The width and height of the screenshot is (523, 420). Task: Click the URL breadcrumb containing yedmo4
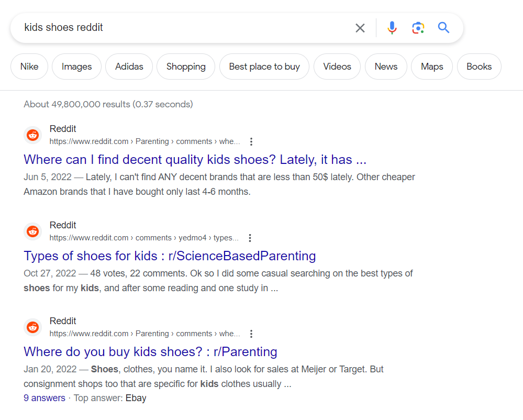point(144,238)
